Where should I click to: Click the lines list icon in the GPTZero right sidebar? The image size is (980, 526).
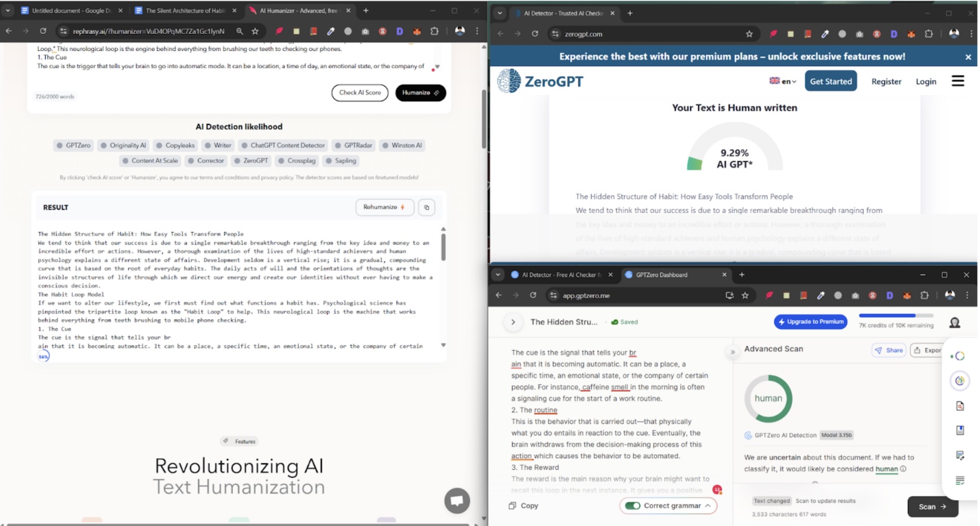[x=960, y=481]
